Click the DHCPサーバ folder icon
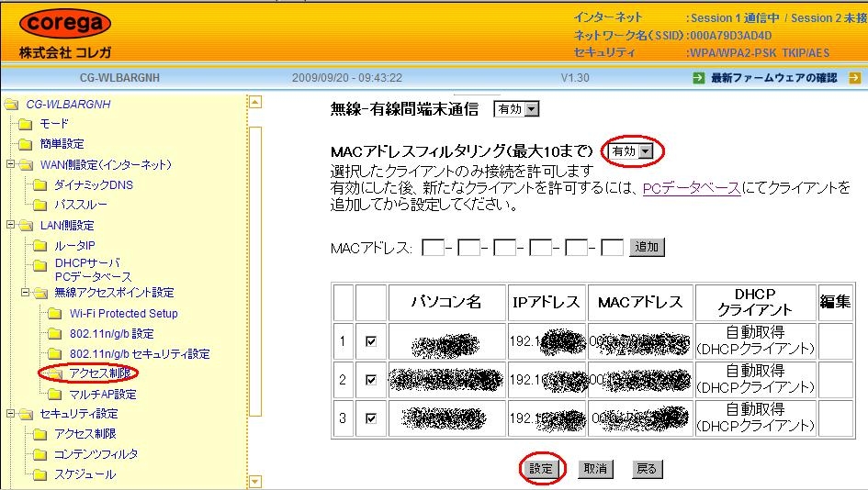Image resolution: width=868 pixels, height=490 pixels. [39, 266]
